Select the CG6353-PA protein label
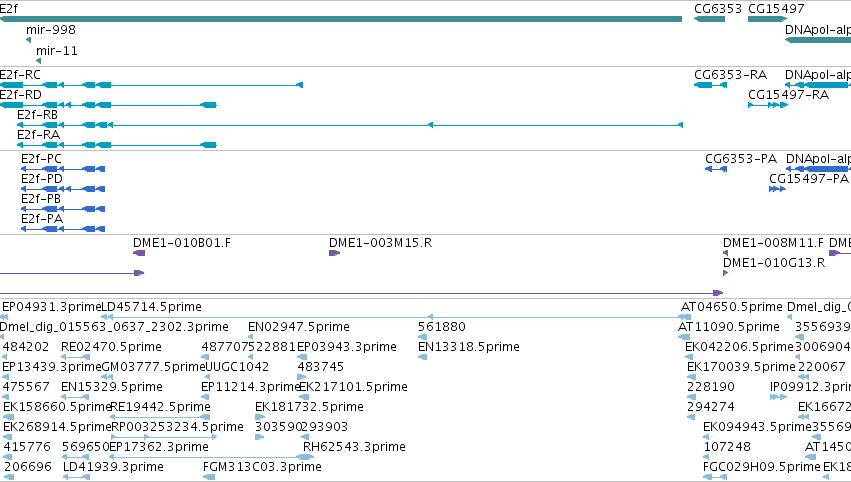 coord(741,159)
